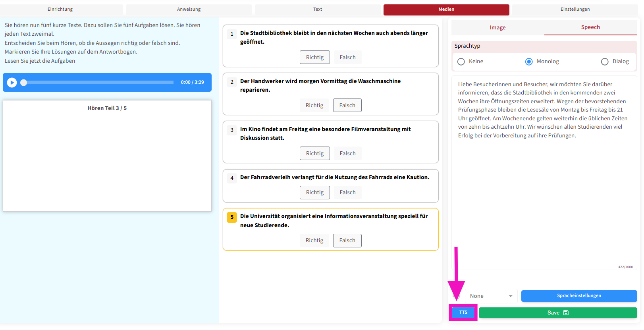Viewport: 644px width, 330px height.
Task: Select the Monolog speech type
Action: point(529,62)
